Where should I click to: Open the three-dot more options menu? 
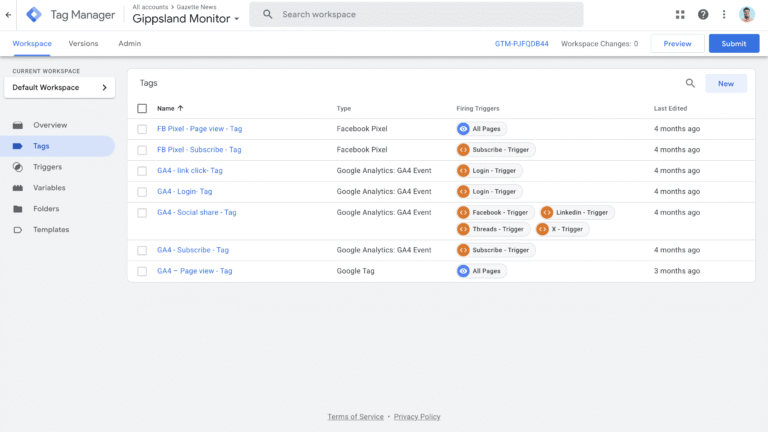[x=724, y=14]
